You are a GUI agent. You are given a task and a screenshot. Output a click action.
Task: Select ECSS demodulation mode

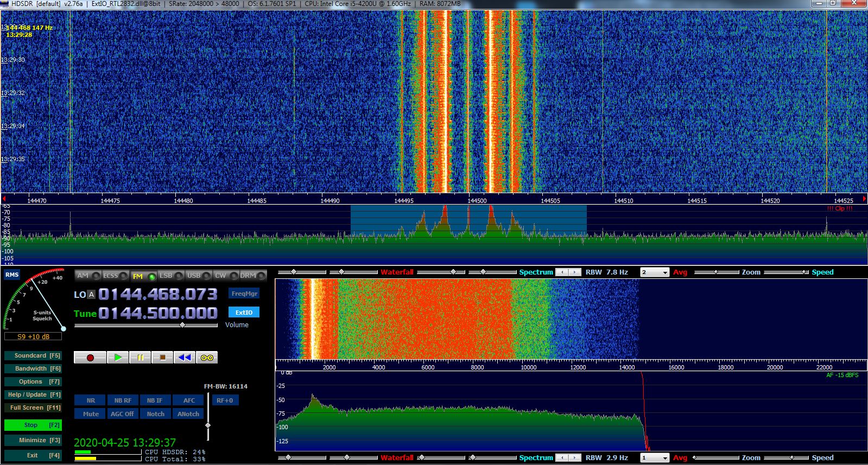click(x=116, y=276)
